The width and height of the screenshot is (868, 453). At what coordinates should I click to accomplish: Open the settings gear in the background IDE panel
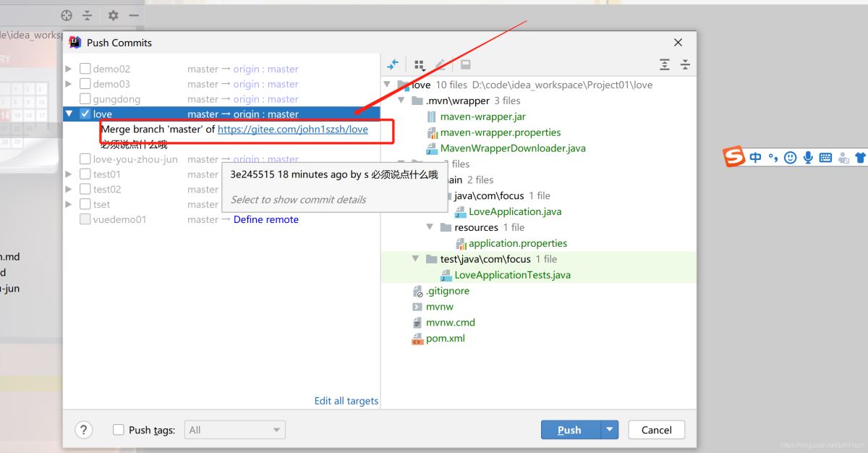tap(113, 15)
